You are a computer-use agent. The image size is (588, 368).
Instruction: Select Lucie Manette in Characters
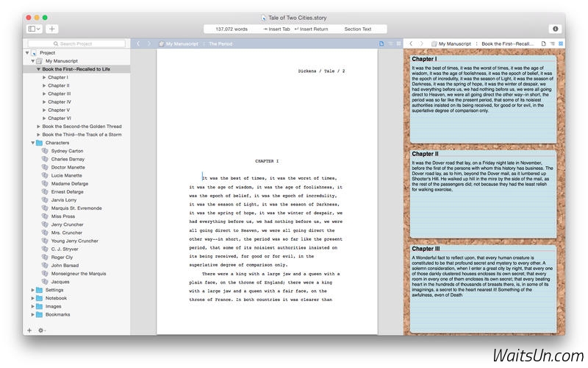66,175
